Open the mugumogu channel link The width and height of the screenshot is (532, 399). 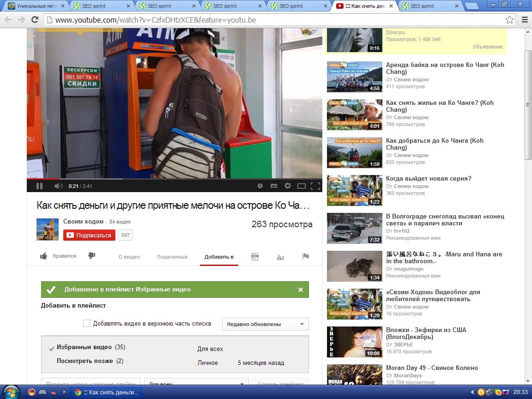[x=409, y=269]
